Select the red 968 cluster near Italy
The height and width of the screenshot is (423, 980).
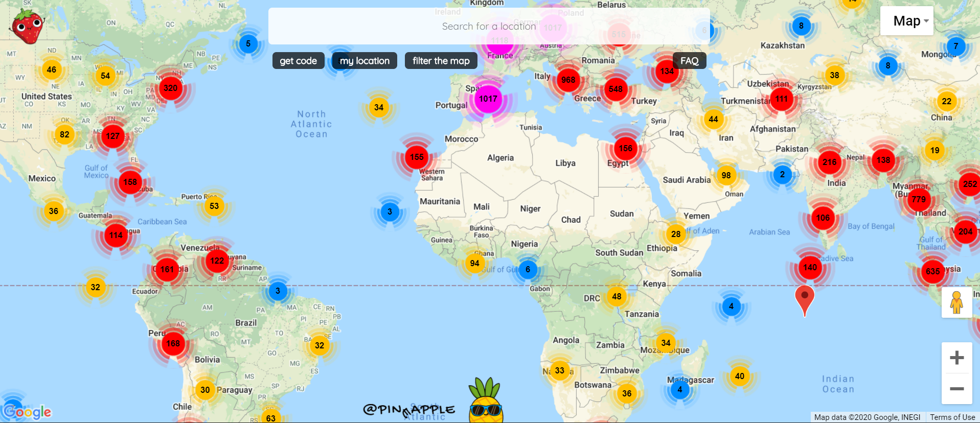[x=568, y=80]
